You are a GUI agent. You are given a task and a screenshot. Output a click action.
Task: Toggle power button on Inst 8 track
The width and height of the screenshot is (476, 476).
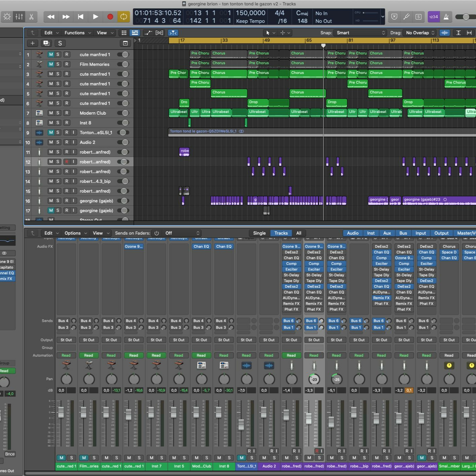pyautogui.click(x=123, y=123)
